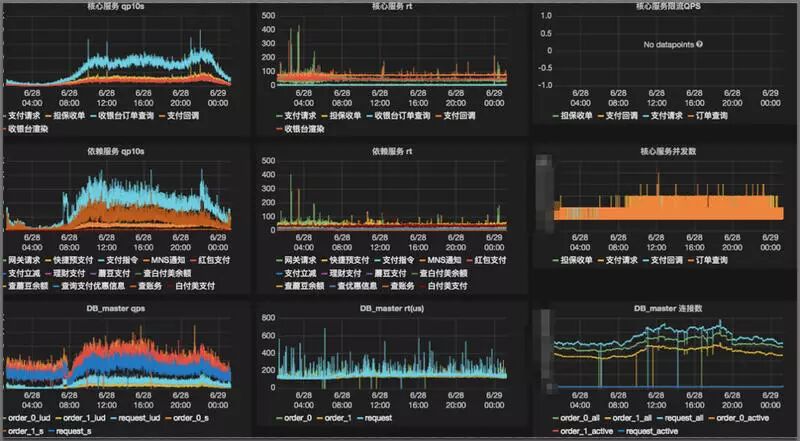Click 查优惠信息 in 依赖服务 rt legend
Image resolution: width=800 pixels, height=441 pixels.
pyautogui.click(x=357, y=286)
